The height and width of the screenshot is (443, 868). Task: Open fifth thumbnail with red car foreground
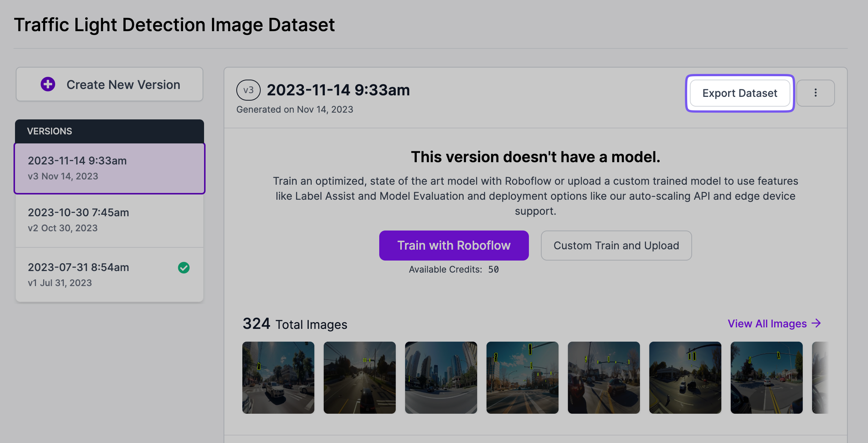(x=604, y=378)
